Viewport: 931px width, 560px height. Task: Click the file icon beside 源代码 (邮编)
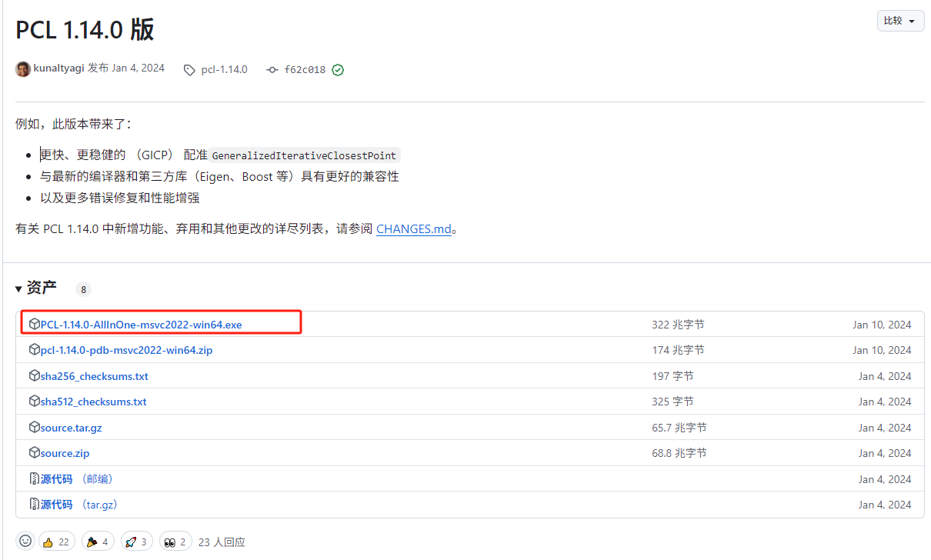34,478
